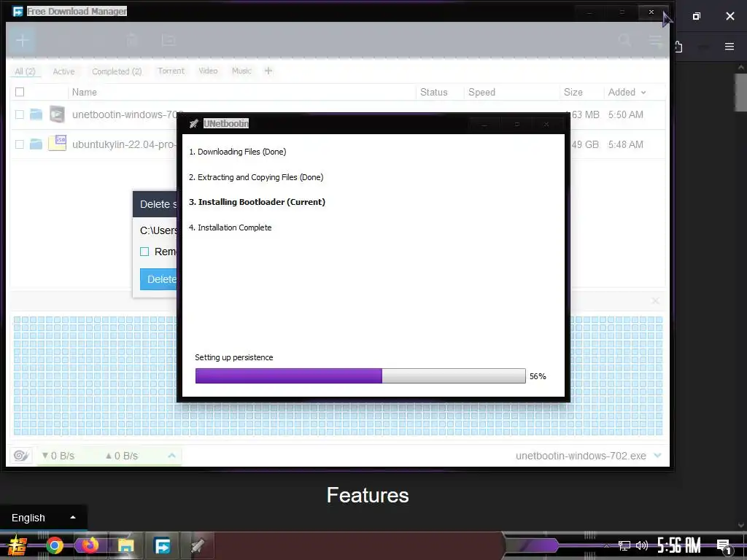This screenshot has width=747, height=560.
Task: Switch to Firefox on the taskbar
Action: point(90,545)
